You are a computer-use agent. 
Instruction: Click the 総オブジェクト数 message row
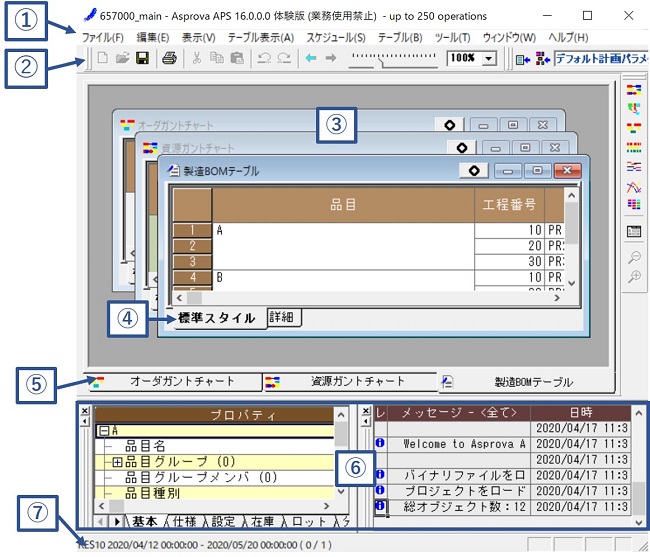tap(502, 506)
